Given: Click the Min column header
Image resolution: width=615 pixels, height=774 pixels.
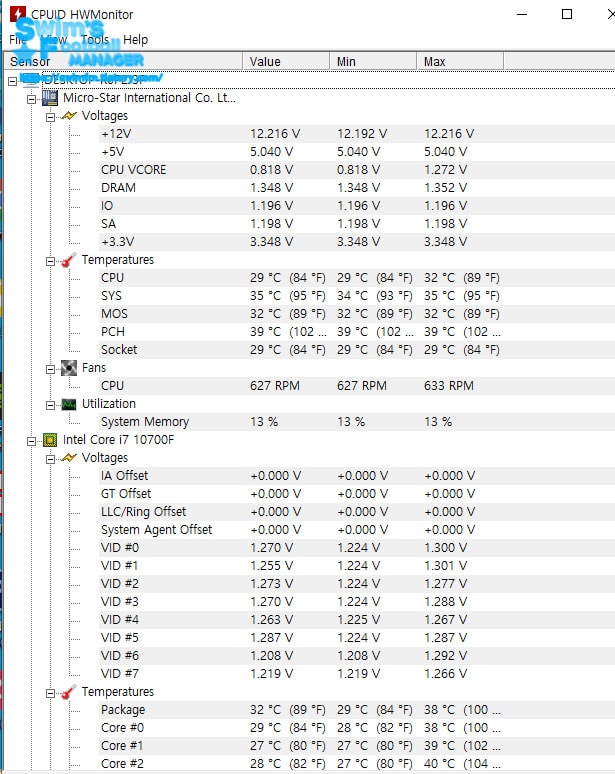Looking at the screenshot, I should coord(373,62).
